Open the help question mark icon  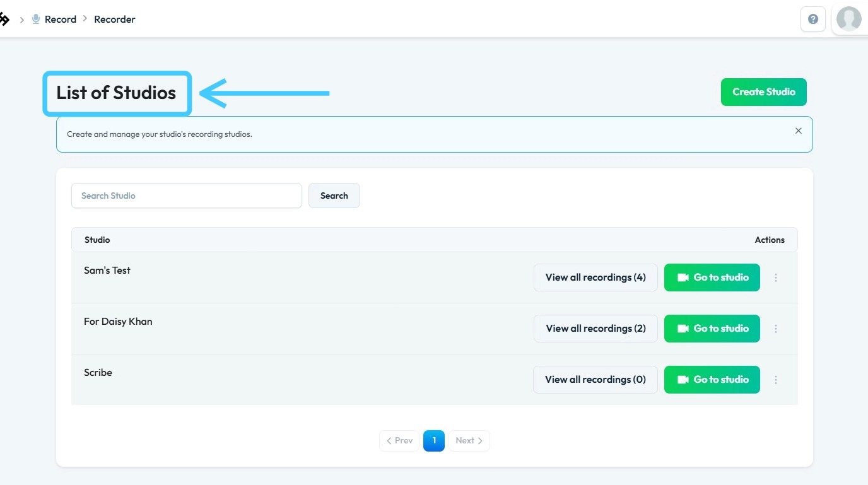[x=813, y=19]
